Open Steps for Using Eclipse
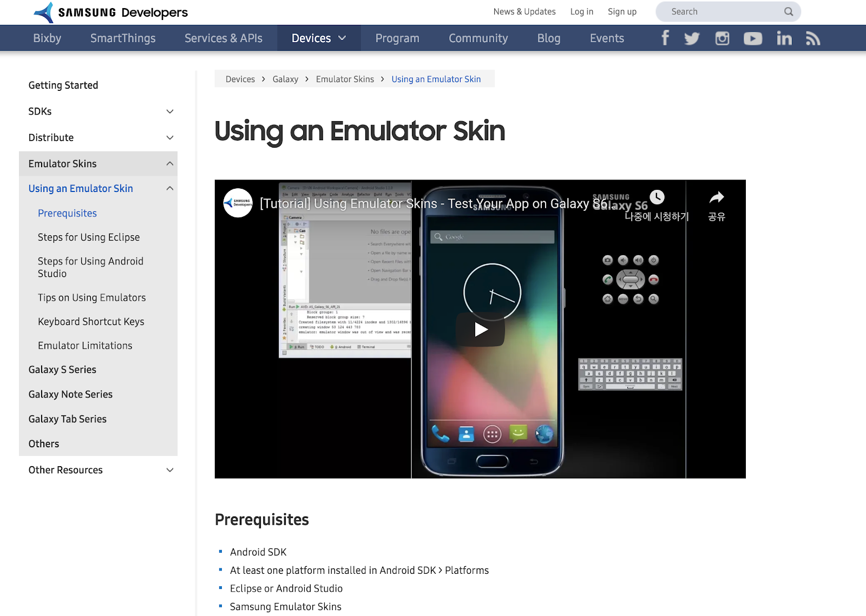 [x=89, y=237]
